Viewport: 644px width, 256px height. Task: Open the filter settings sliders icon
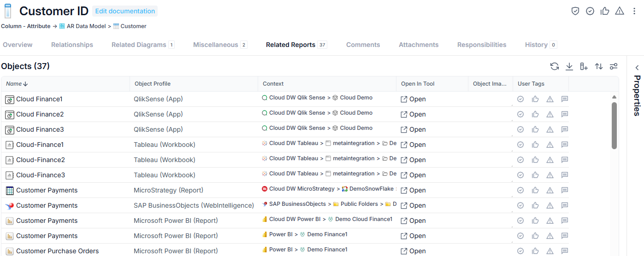[x=614, y=66]
